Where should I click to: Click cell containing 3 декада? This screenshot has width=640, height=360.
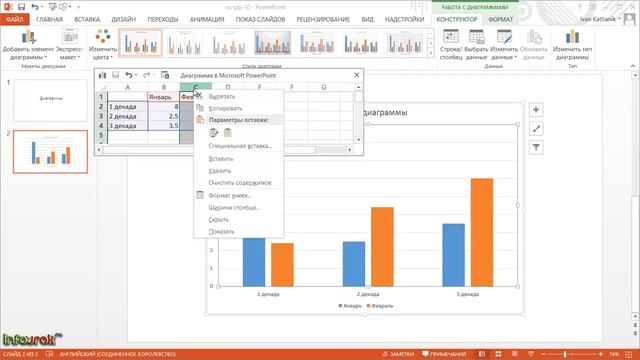pos(127,126)
